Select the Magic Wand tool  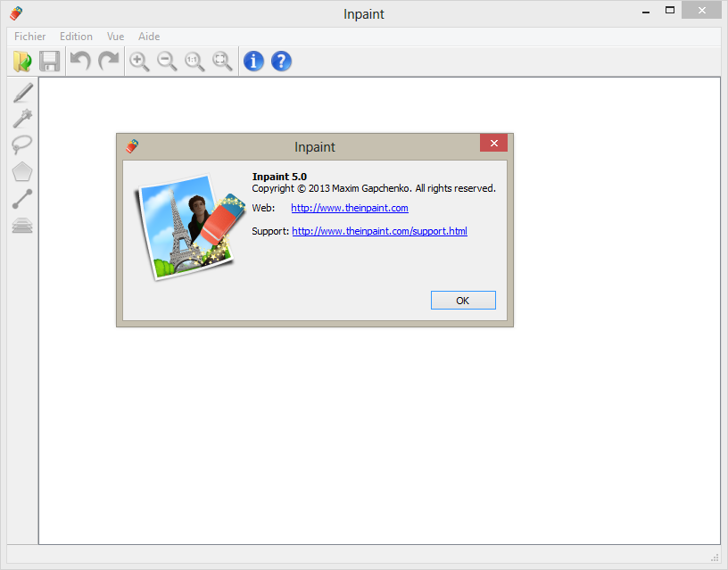(x=22, y=119)
